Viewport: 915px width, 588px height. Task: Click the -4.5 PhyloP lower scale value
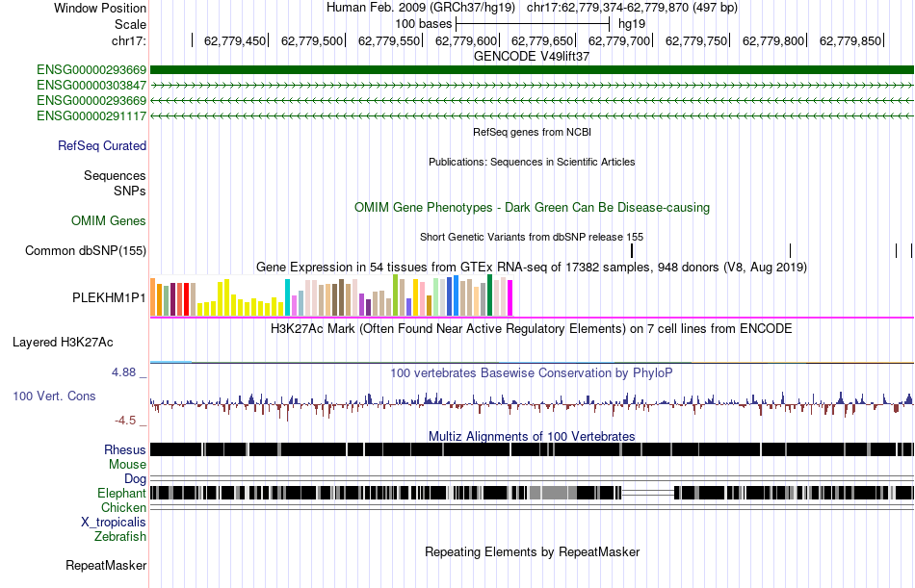click(125, 421)
